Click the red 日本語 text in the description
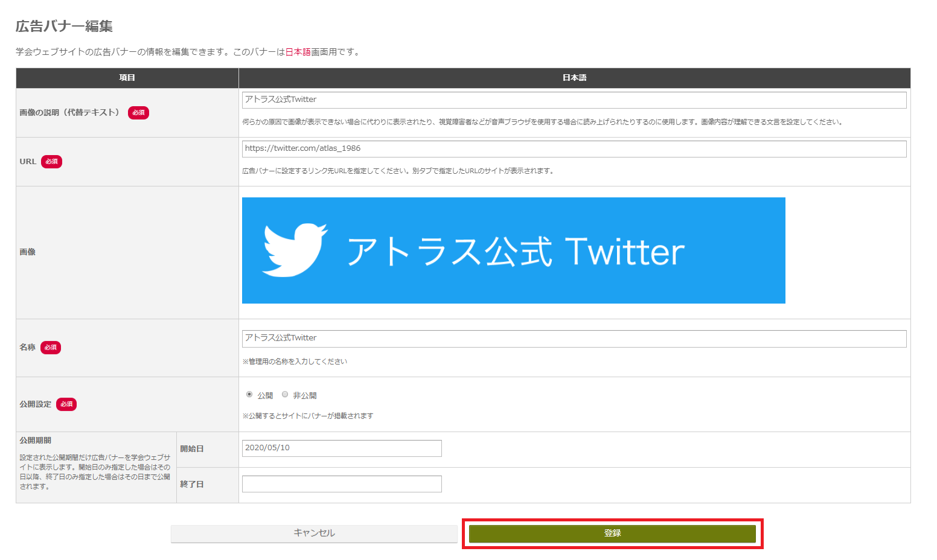The height and width of the screenshot is (560, 937). click(x=298, y=52)
